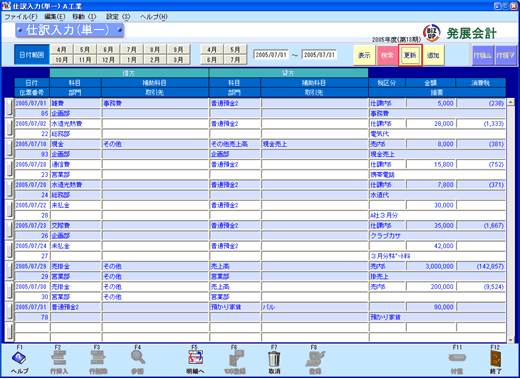The height and width of the screenshot is (379, 520).
Task: Click the scrollbar down arrow of the grid
Action: point(510,339)
